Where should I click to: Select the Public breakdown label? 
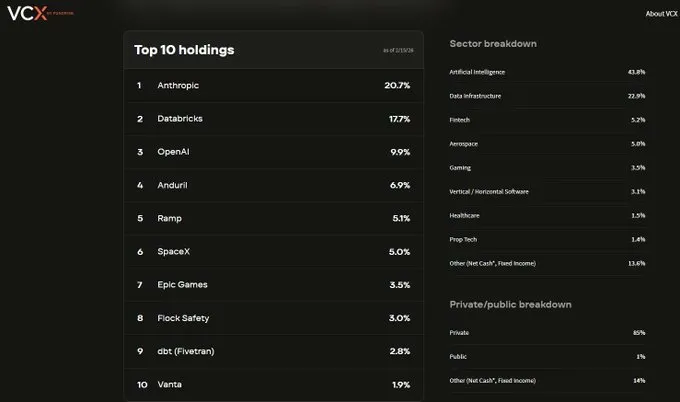tap(458, 356)
